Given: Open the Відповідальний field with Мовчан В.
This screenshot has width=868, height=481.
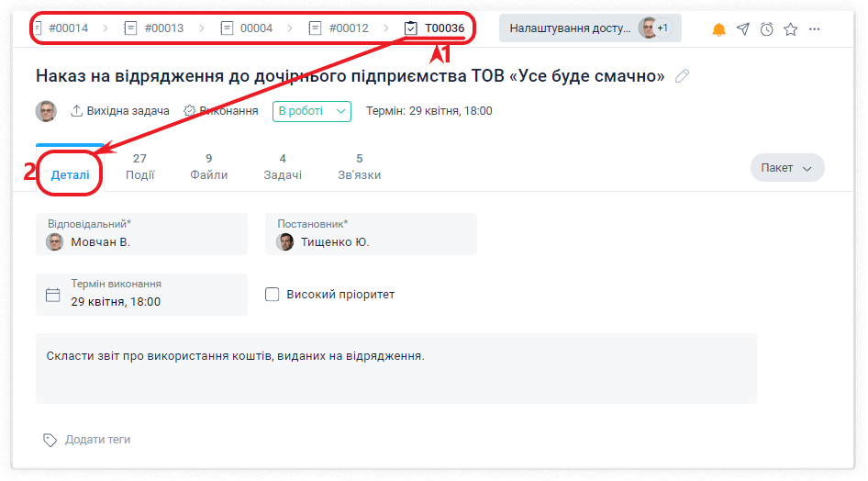Looking at the screenshot, I should pos(141,234).
